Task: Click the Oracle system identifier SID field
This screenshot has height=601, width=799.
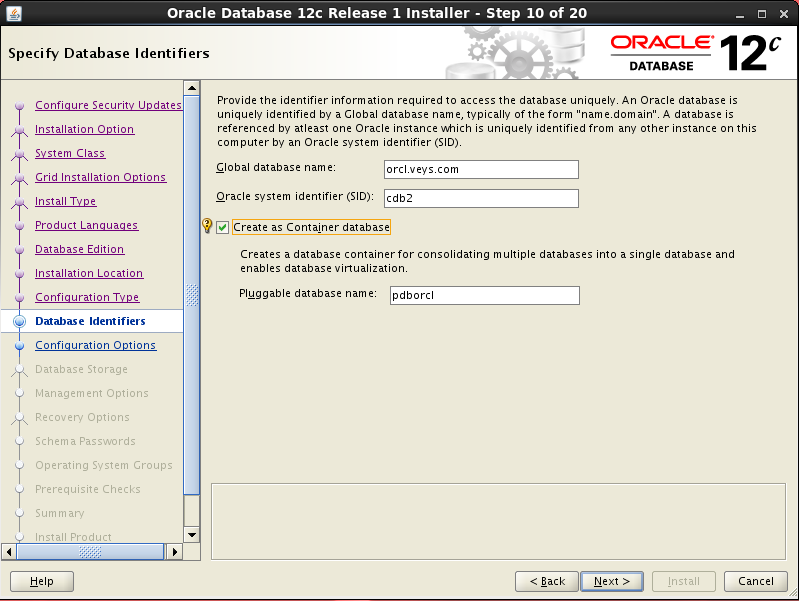Action: [x=481, y=198]
